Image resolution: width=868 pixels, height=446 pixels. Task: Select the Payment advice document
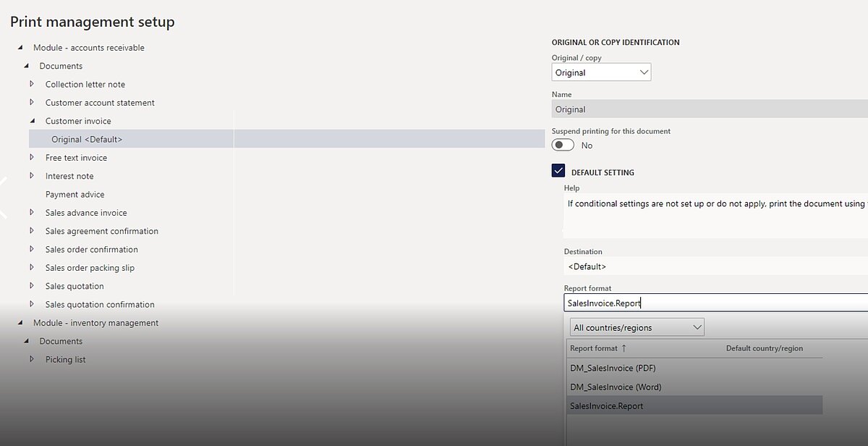coord(75,194)
